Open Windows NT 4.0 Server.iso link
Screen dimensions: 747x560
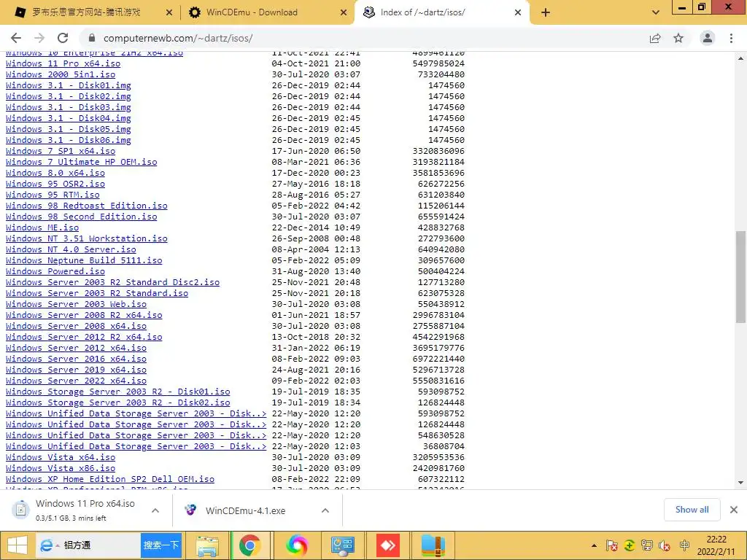pos(71,249)
